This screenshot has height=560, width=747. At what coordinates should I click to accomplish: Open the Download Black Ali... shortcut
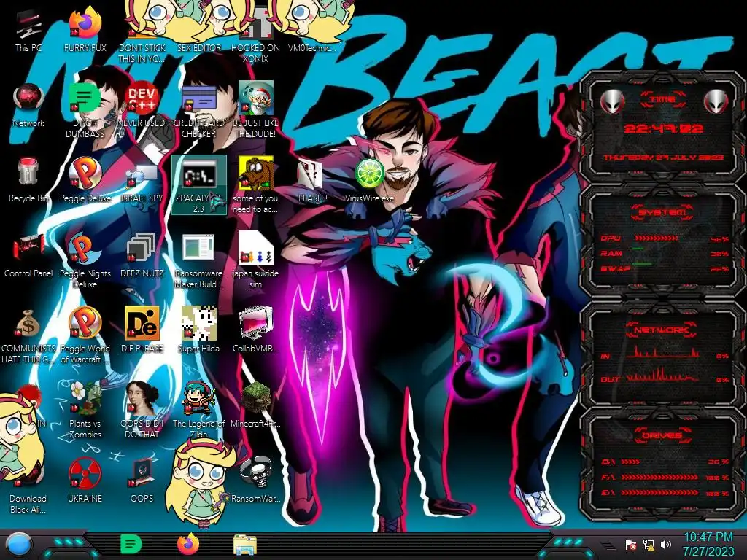(28, 486)
